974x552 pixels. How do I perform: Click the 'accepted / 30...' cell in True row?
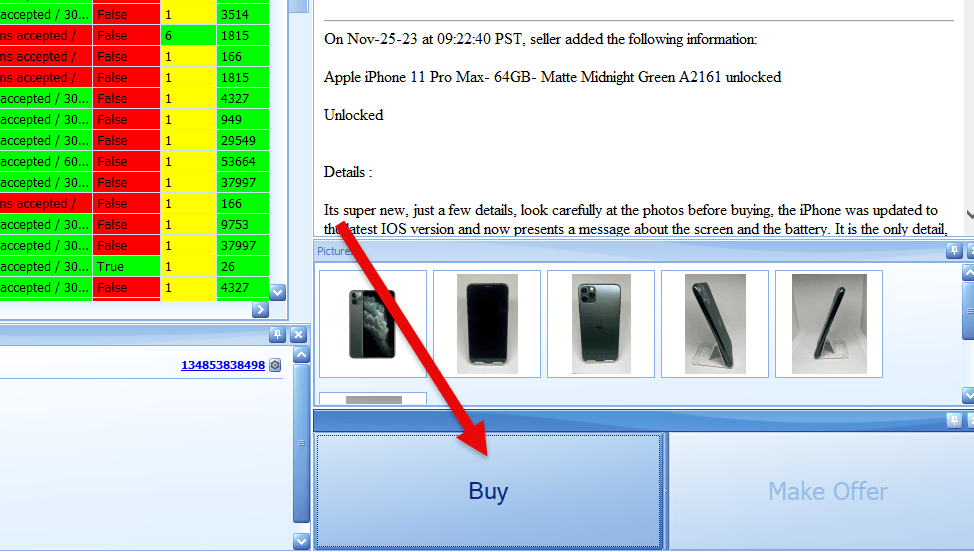pos(46,266)
